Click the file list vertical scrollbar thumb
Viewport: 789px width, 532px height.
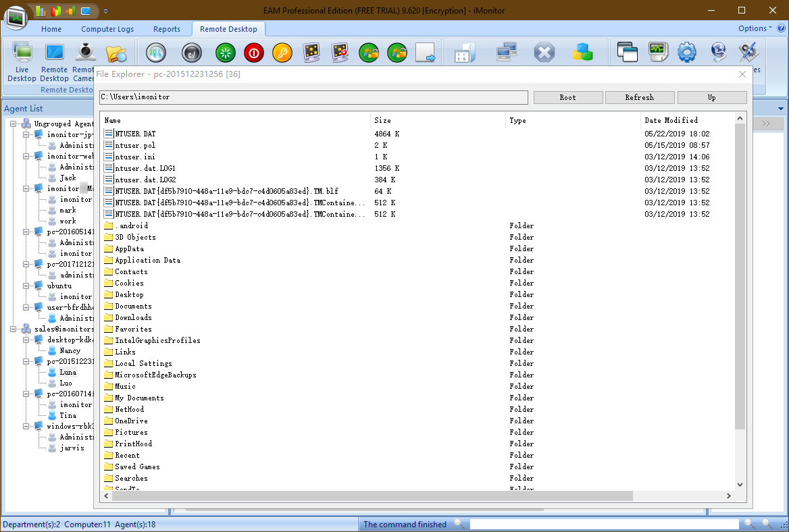740,277
